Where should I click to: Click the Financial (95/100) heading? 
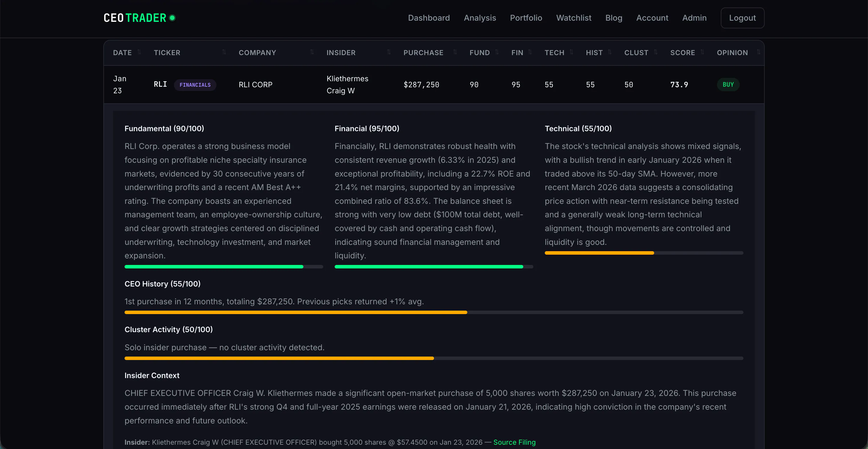(367, 128)
